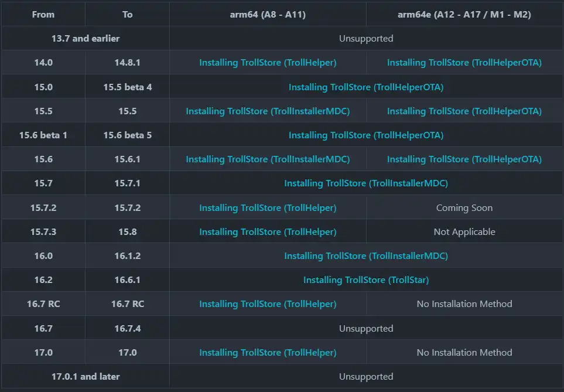
Task: Select the To column header
Action: pos(127,15)
